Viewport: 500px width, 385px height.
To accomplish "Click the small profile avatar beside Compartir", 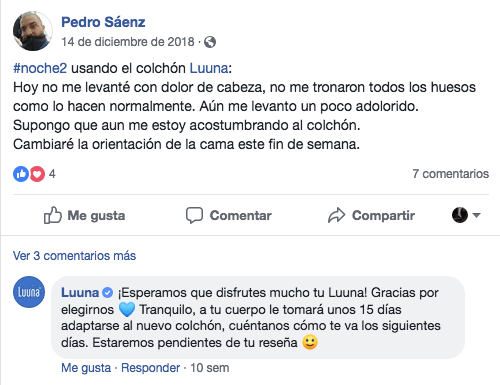I will [x=460, y=215].
